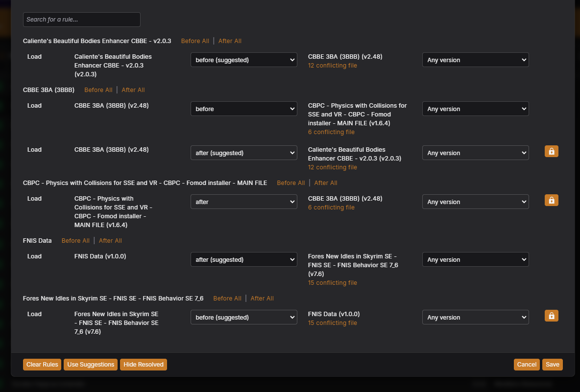The image size is (580, 392).
Task: Click lock icon on CBBE 3BA after-suggested rule
Action: [x=551, y=152]
